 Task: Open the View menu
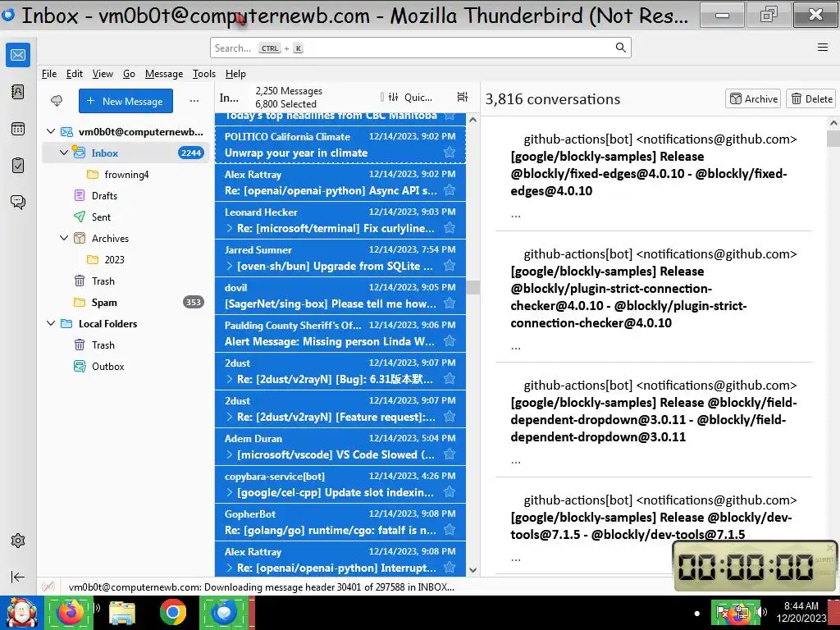click(x=103, y=74)
